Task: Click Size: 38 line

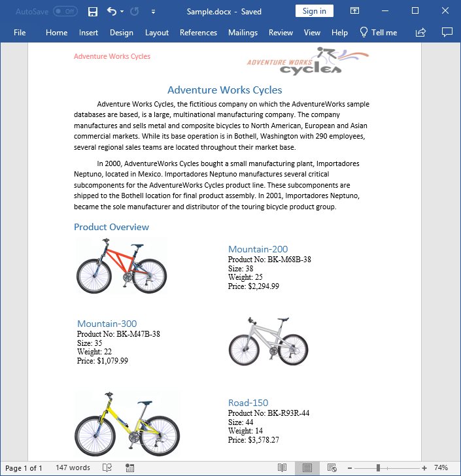Action: point(241,268)
